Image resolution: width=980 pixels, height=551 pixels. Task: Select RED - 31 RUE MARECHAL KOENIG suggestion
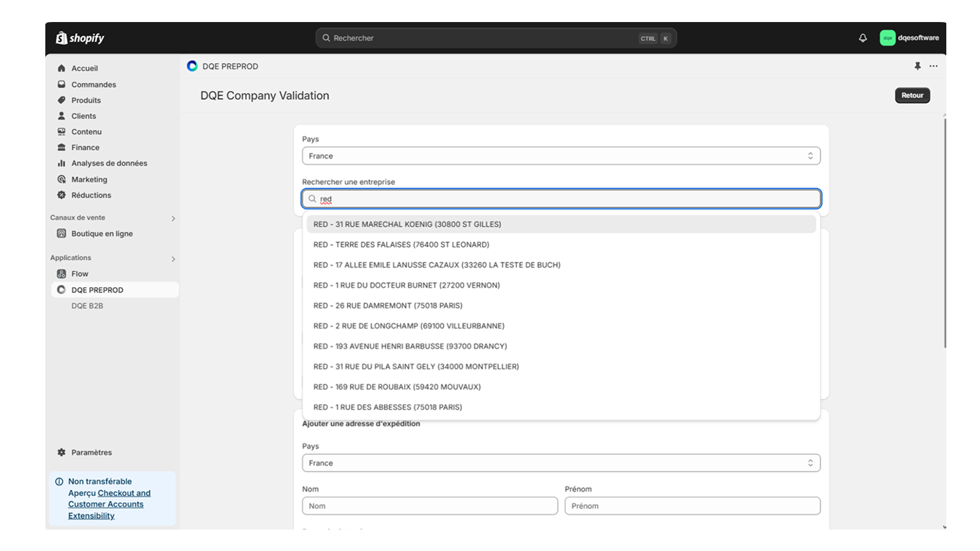coord(561,224)
